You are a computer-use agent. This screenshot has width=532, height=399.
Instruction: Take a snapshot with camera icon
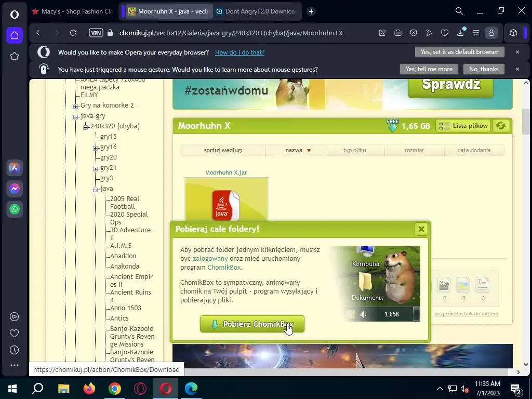[397, 33]
